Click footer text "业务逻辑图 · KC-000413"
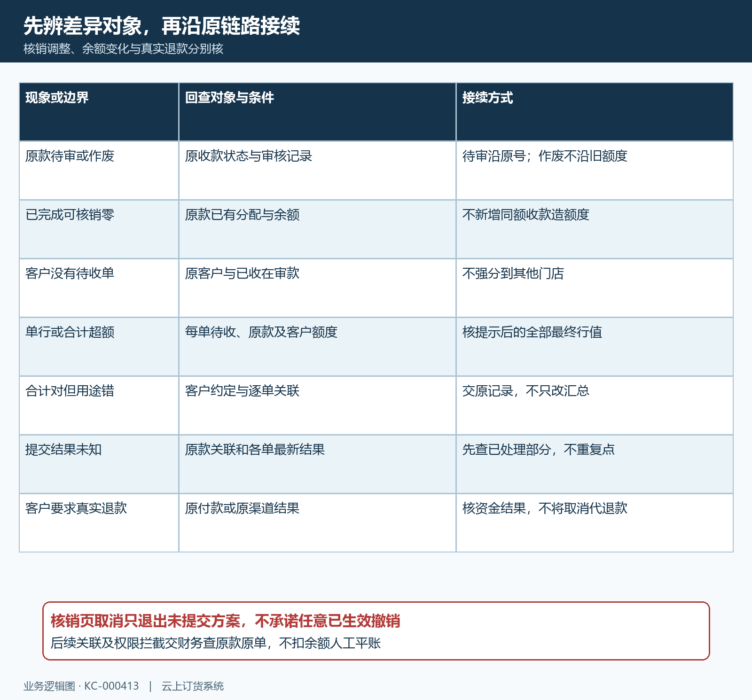 tap(81, 686)
